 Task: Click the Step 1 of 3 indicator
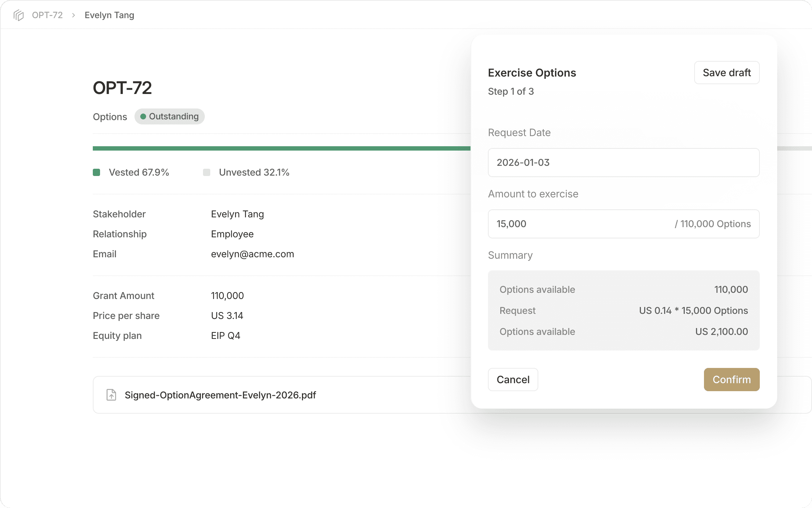click(511, 91)
